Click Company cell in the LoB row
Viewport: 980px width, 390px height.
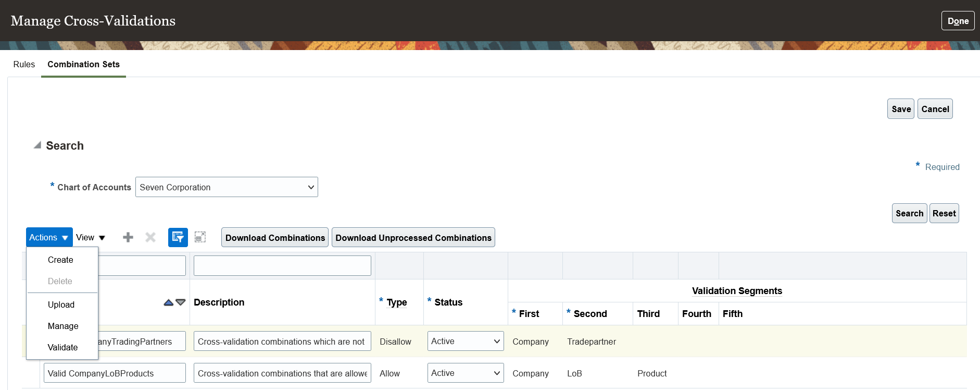531,373
